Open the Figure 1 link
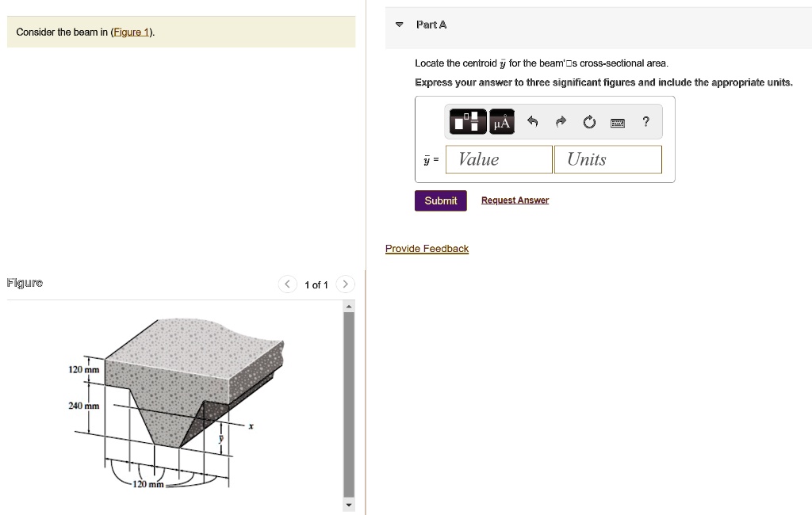This screenshot has height=515, width=812. click(x=133, y=32)
